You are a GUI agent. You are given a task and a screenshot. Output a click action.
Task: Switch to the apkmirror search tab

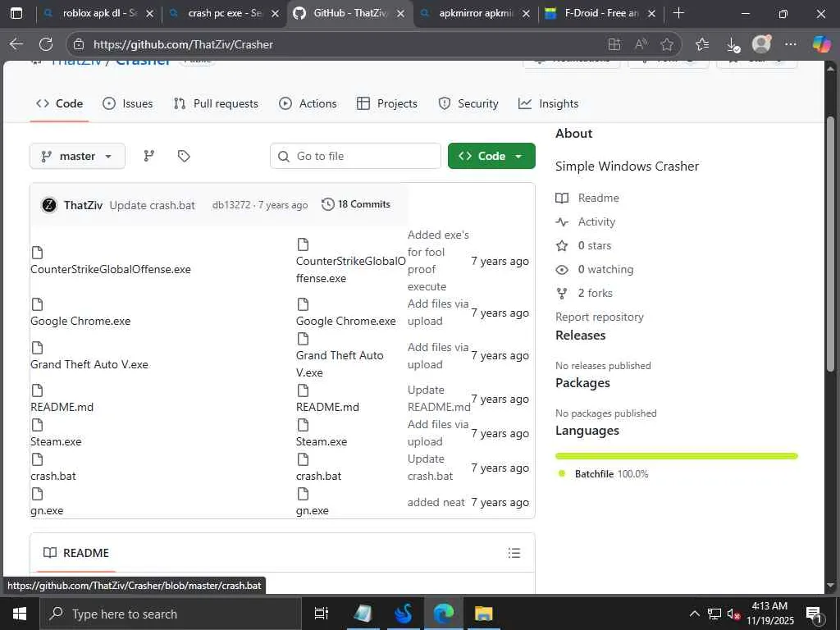pos(475,13)
